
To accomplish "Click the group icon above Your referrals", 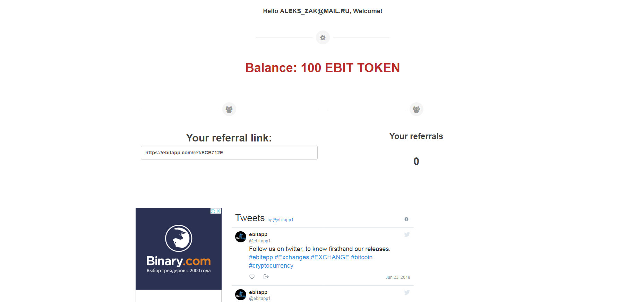I will 416,109.
